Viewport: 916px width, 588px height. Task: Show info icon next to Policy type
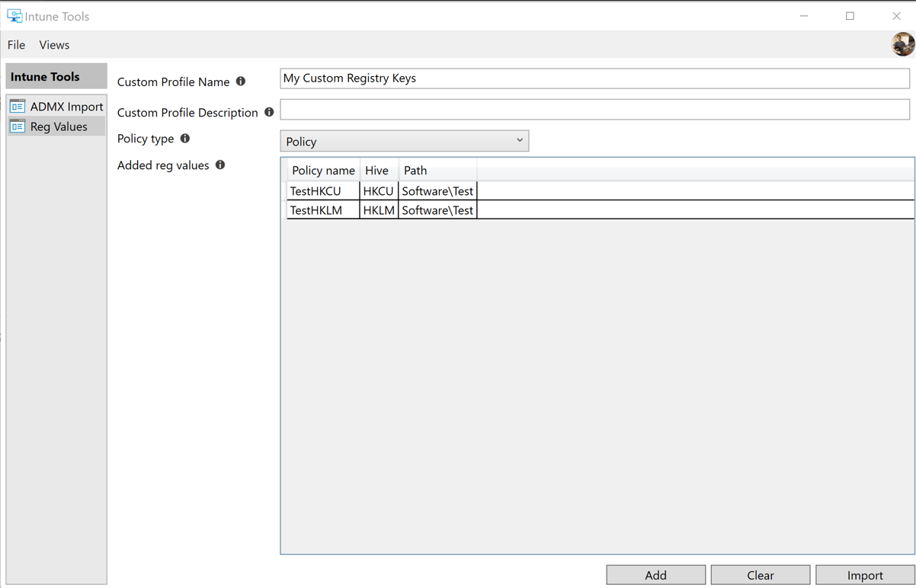coord(185,139)
